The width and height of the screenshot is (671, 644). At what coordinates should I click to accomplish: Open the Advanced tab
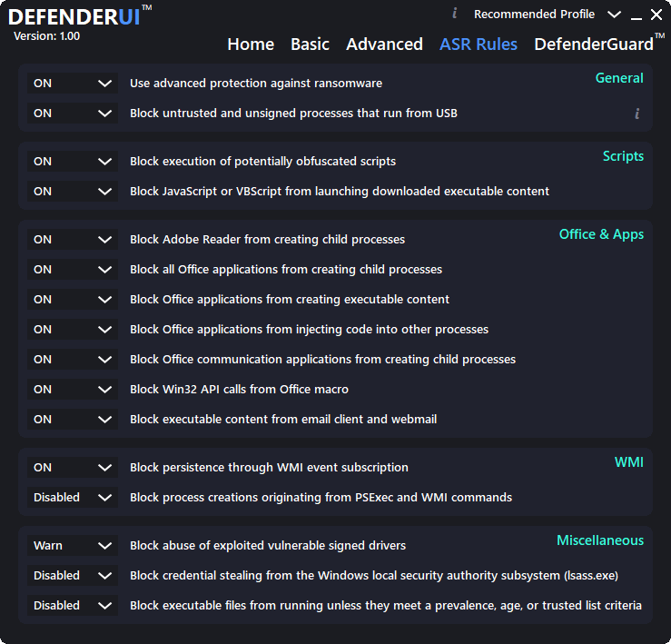384,45
